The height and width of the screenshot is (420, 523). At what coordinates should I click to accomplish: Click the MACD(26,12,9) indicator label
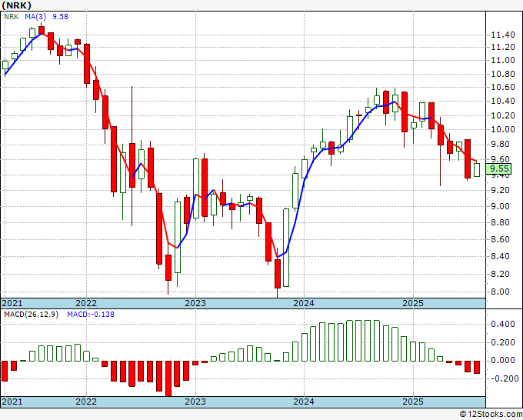tap(32, 315)
